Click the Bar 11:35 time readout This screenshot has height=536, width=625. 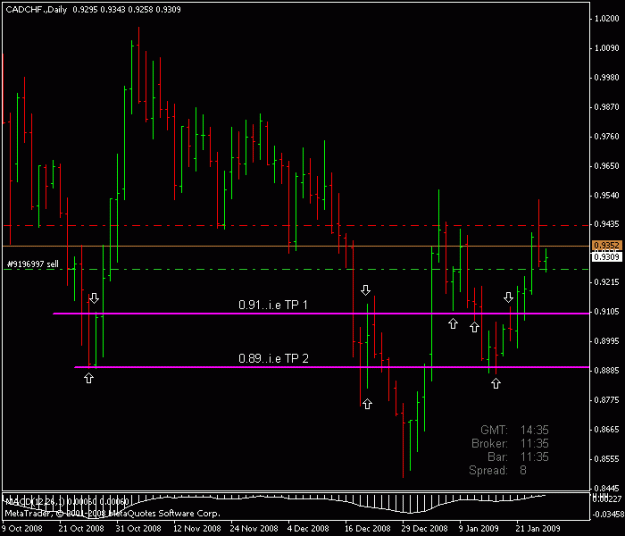[x=518, y=457]
